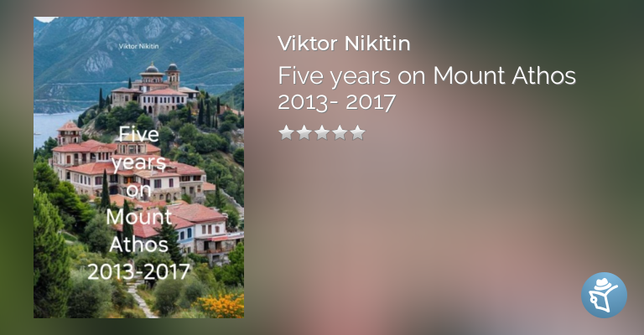This screenshot has width=644, height=335.
Task: Select the third rating star
Action: 322,132
